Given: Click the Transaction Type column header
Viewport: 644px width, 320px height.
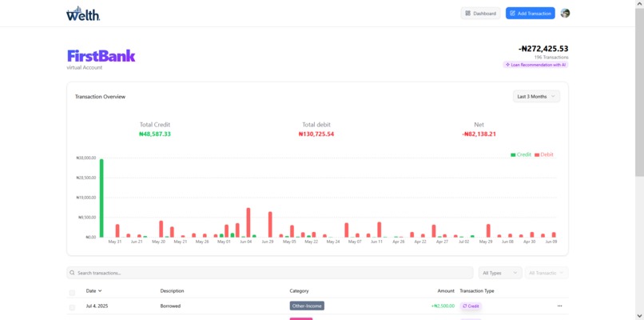Looking at the screenshot, I should (477, 290).
